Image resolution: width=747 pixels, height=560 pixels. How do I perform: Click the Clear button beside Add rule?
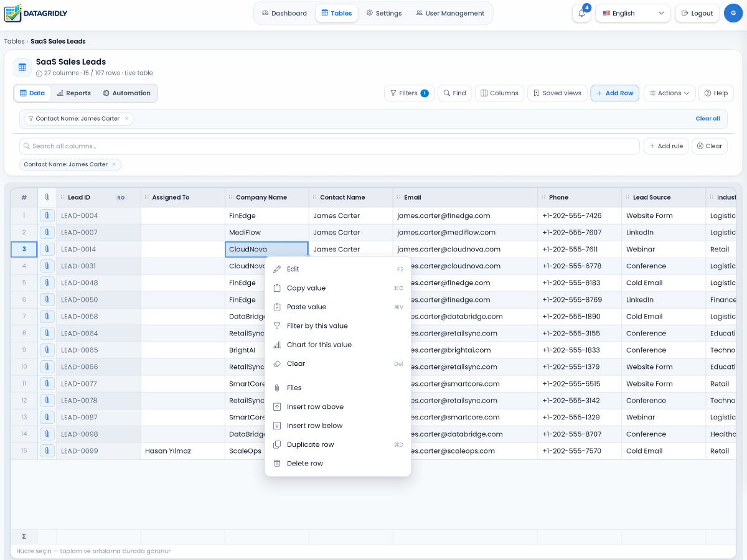click(x=709, y=146)
